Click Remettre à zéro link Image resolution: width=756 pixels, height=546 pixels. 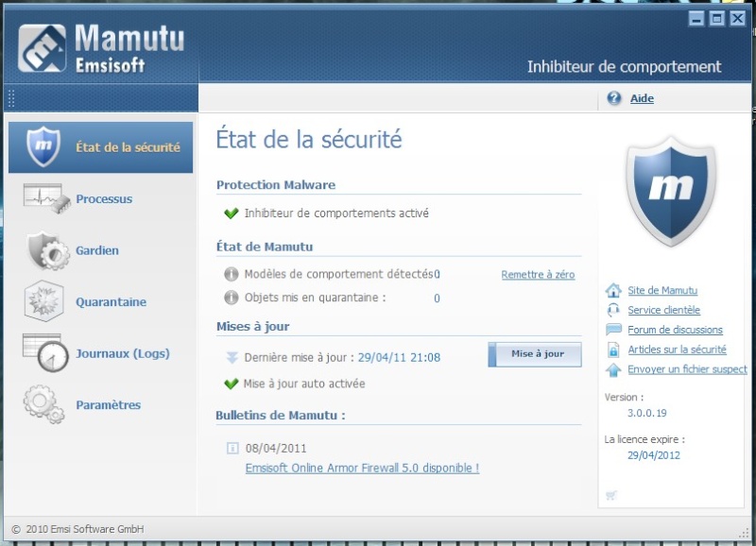tap(538, 275)
